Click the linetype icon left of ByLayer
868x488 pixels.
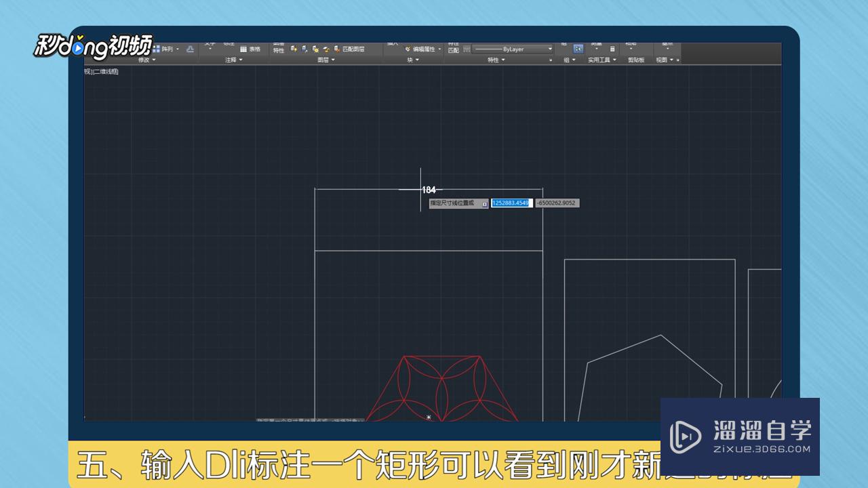467,49
